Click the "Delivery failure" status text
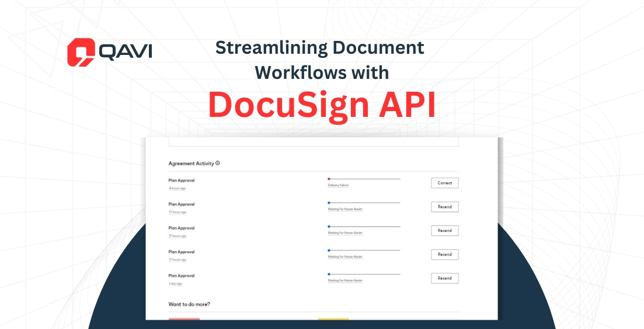Screen dimensions: 644x329 click(338, 185)
